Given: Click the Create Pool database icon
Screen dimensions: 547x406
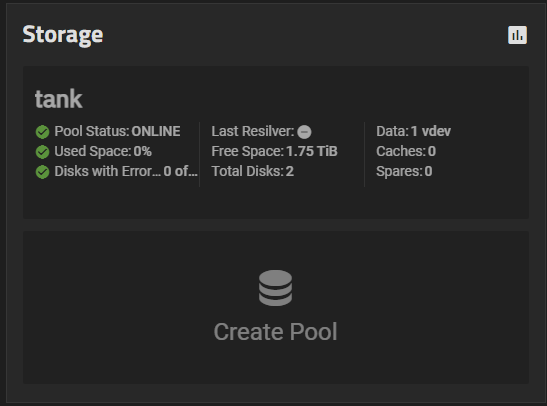Looking at the screenshot, I should pyautogui.click(x=275, y=288).
